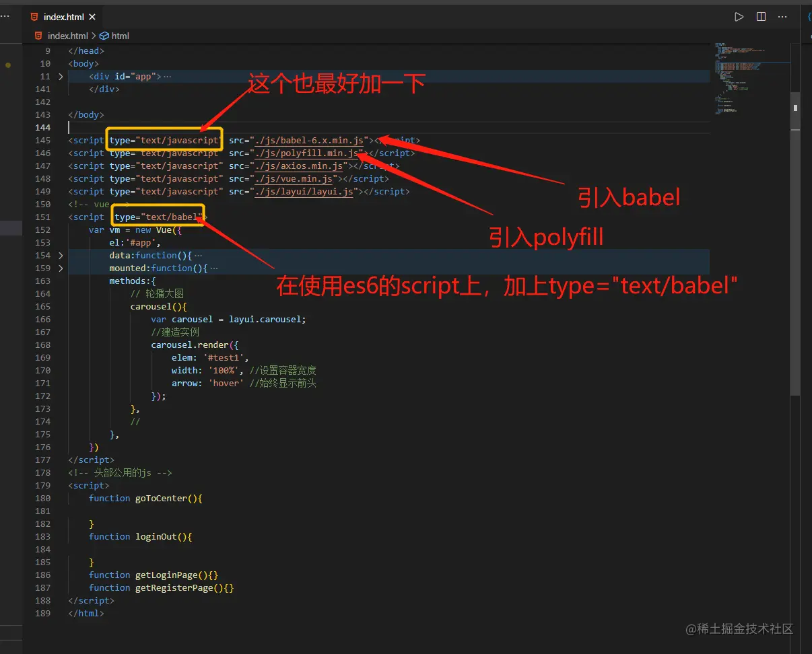Click line number 151 in the gutter
Viewport: 812px width, 654px height.
[x=42, y=217]
